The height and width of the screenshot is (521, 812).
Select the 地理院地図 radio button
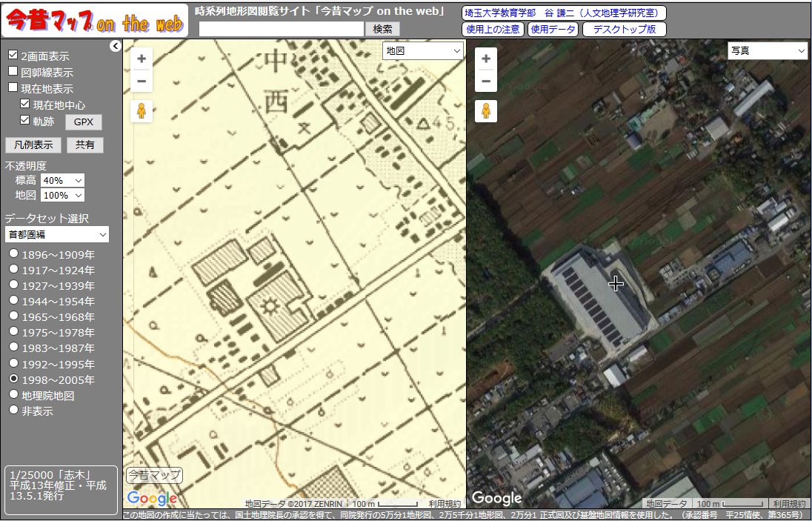tap(13, 394)
